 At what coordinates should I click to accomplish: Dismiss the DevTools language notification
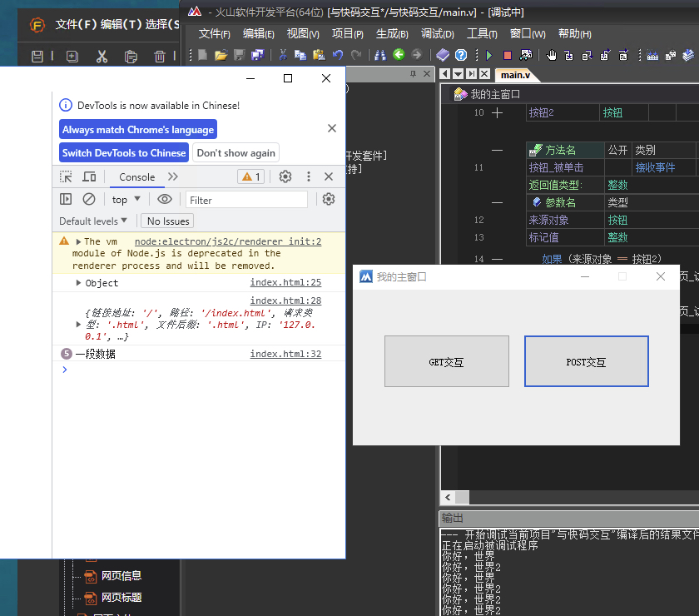(332, 128)
